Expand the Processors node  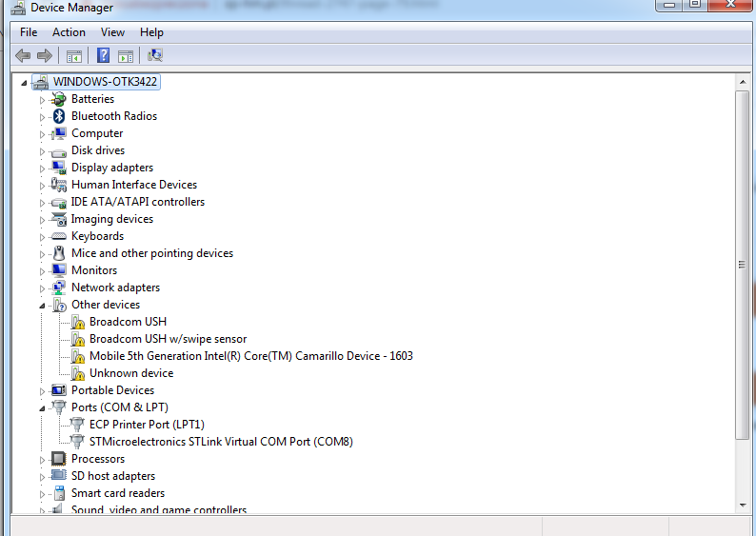pos(42,459)
